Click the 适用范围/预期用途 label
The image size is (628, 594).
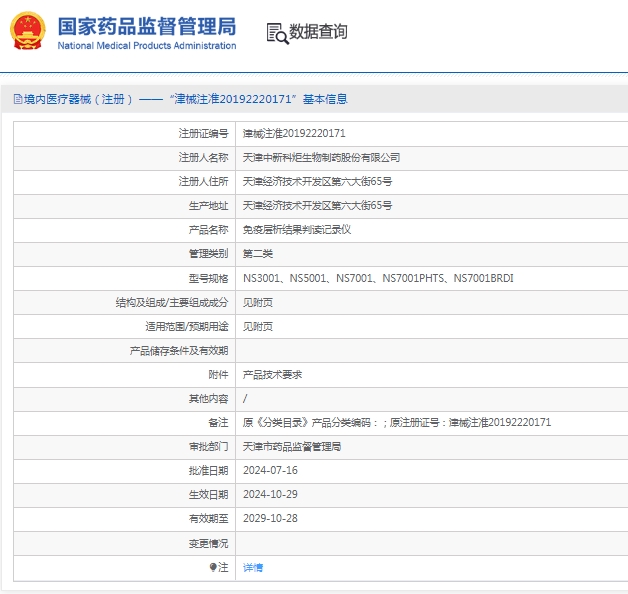coord(187,326)
